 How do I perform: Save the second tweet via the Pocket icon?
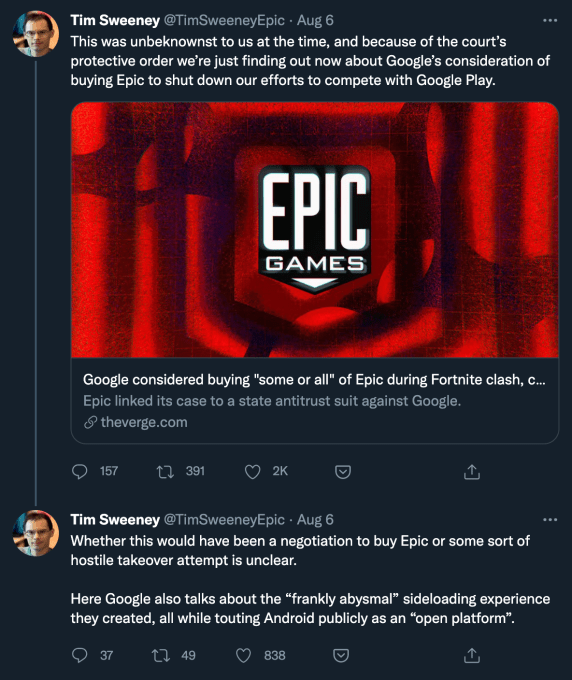(x=341, y=655)
